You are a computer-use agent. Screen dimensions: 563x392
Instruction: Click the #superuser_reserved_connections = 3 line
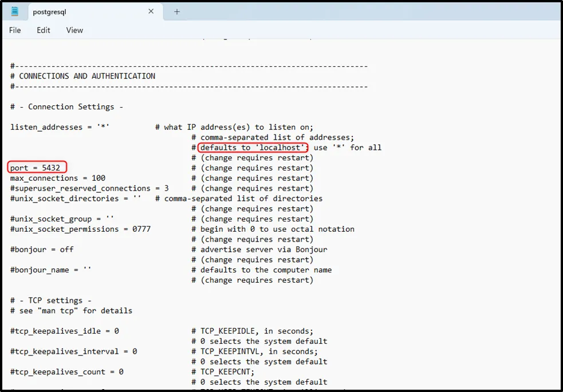pyautogui.click(x=89, y=189)
